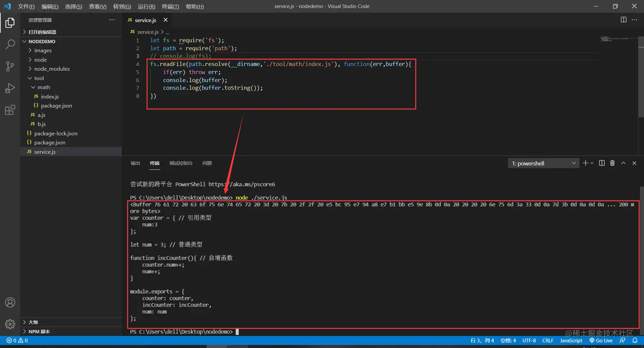
Task: Open the Run and Debug view
Action: (x=10, y=88)
